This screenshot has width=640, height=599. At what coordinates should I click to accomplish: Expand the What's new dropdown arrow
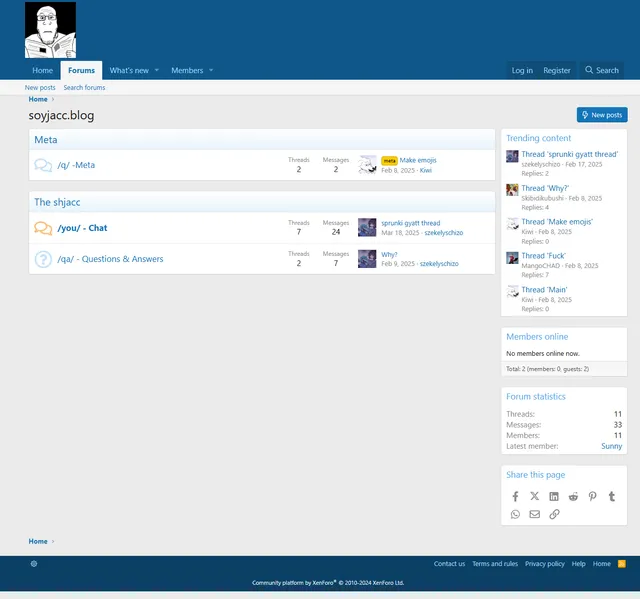pos(156,71)
